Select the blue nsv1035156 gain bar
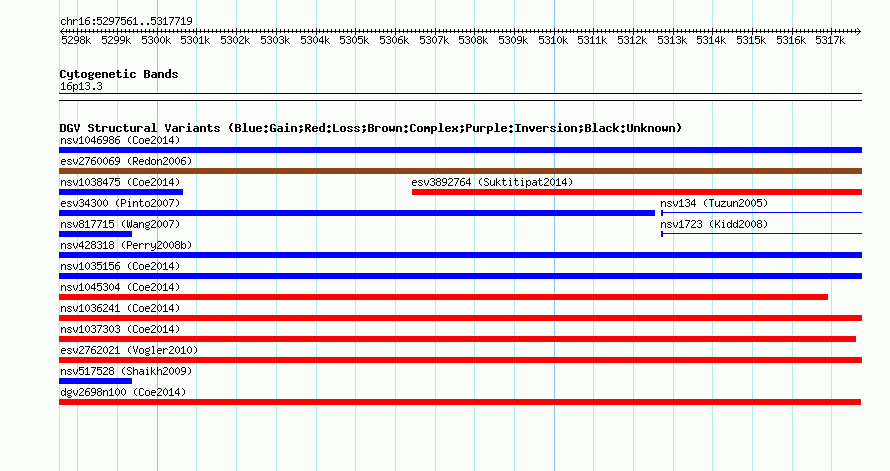 tap(460, 276)
